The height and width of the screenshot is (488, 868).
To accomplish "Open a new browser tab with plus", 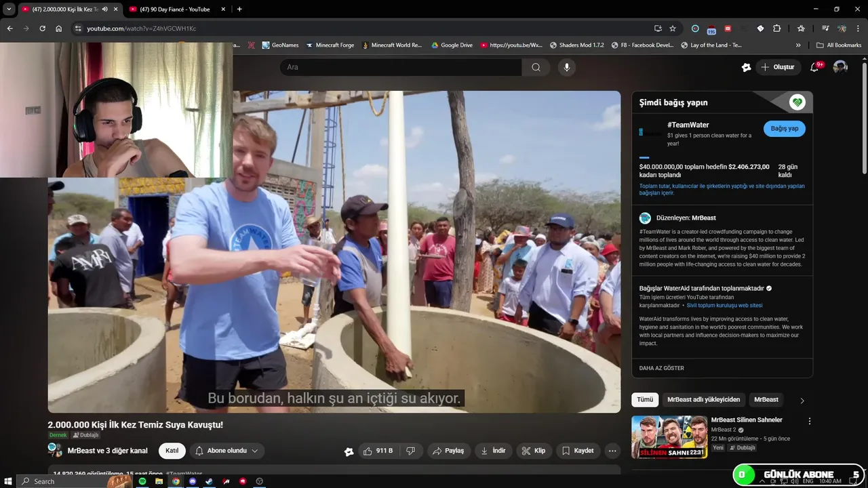I will 239,9.
